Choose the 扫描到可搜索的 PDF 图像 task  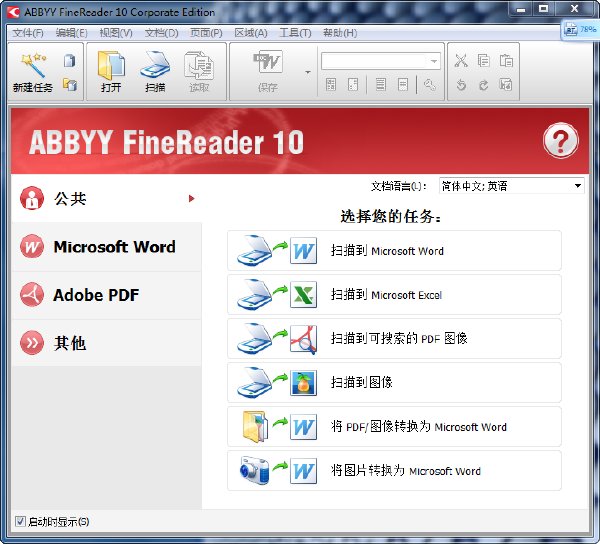pos(394,339)
